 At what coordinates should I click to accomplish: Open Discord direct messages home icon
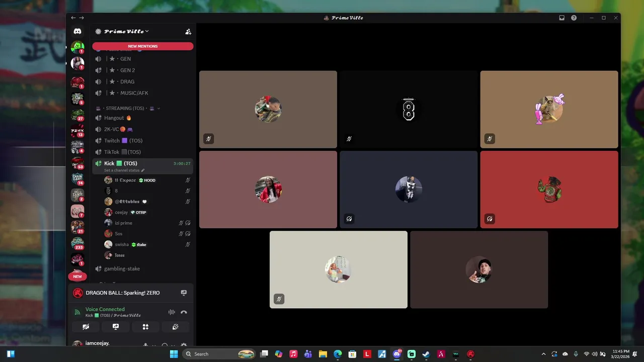coord(77,31)
